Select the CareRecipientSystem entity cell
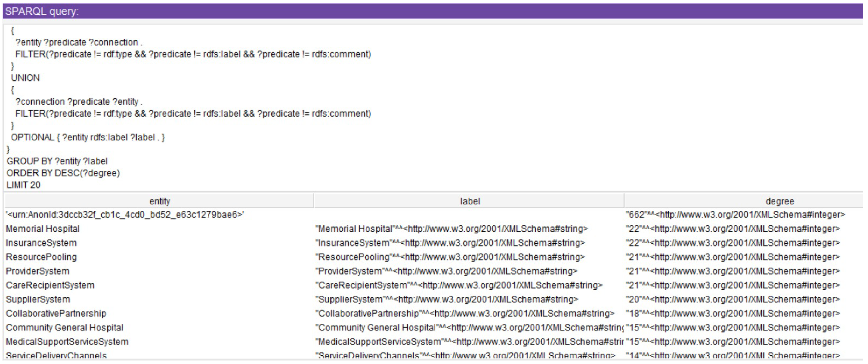868x364 pixels. (x=50, y=286)
